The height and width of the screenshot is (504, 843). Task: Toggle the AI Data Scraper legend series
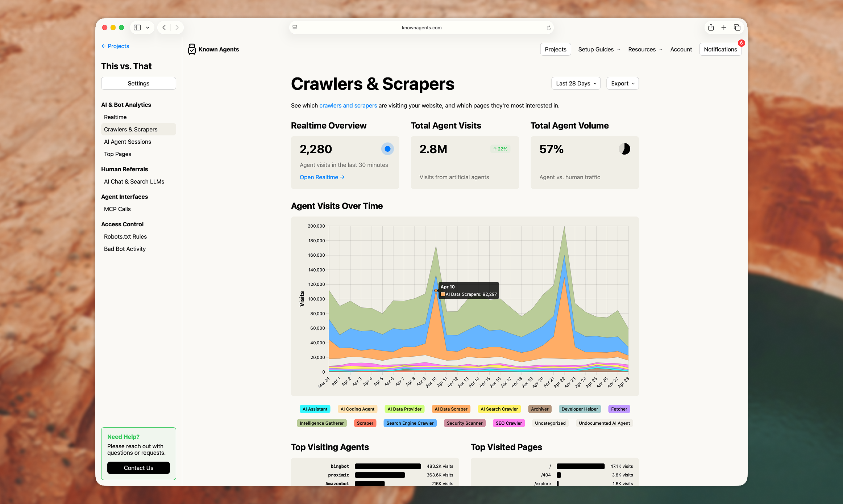click(x=451, y=409)
